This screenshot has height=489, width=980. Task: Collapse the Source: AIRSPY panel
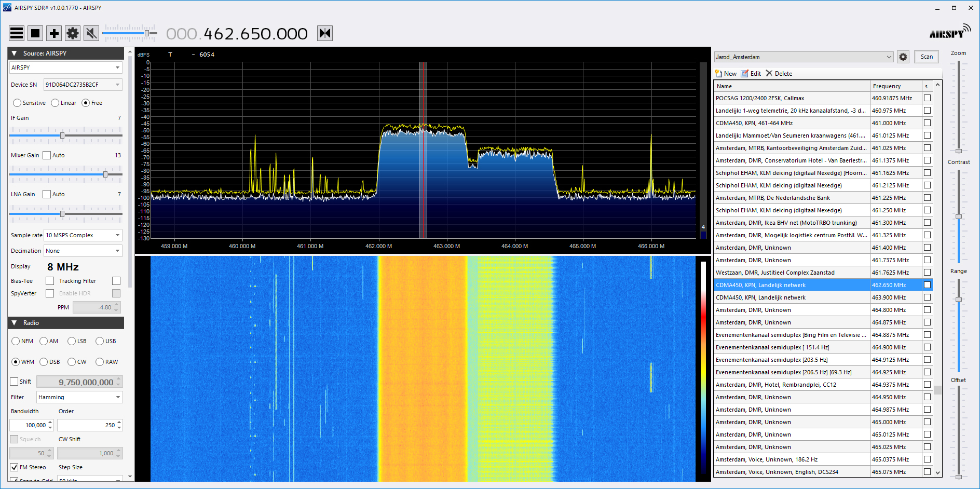[x=14, y=53]
